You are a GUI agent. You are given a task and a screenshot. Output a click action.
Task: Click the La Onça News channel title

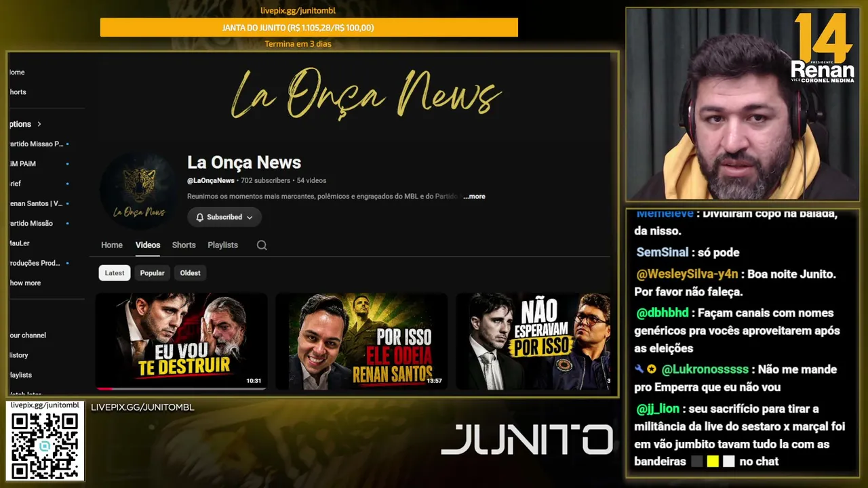pos(244,163)
